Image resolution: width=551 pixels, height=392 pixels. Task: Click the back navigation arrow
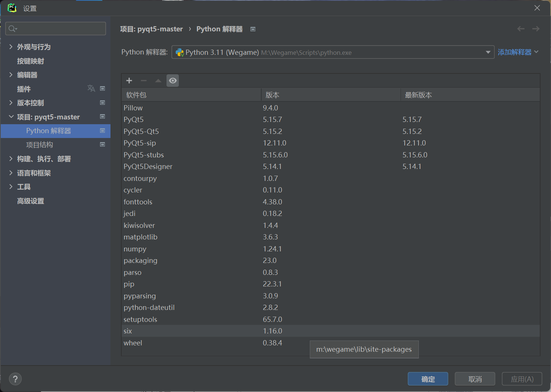521,28
